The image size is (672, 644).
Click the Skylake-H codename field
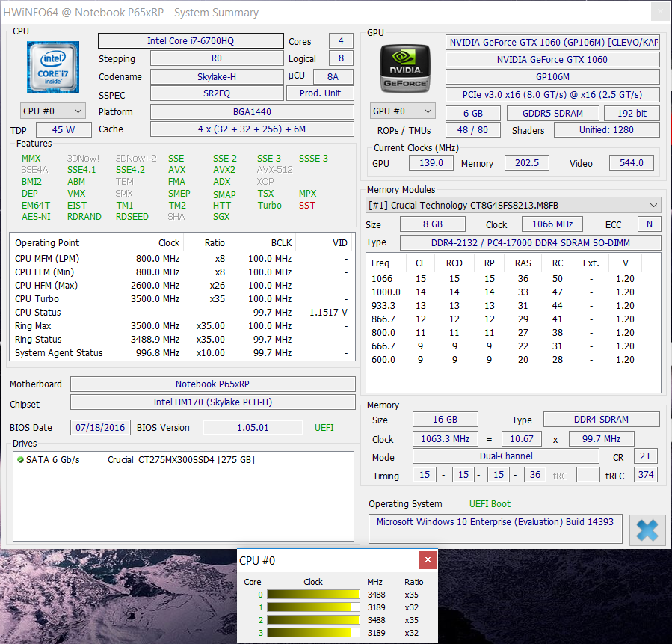(217, 77)
